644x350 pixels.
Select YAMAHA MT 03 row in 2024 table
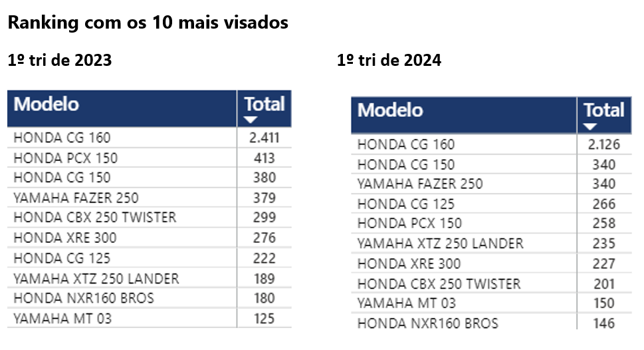[407, 303]
